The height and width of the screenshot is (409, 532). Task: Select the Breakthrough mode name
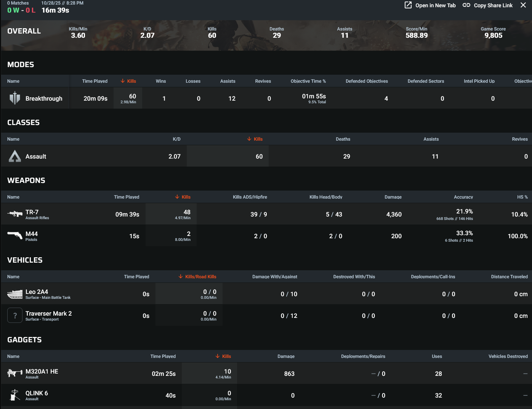pos(44,98)
